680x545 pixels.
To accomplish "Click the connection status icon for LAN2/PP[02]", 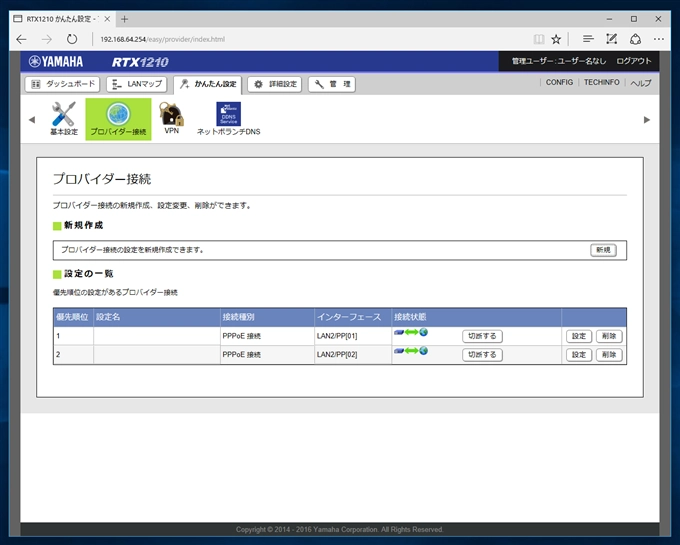I will point(411,351).
